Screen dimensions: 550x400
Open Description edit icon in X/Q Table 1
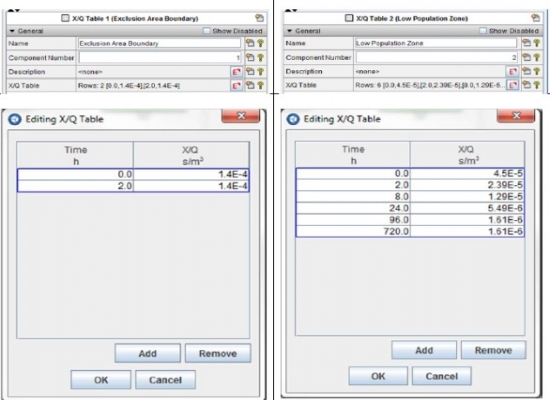(237, 72)
